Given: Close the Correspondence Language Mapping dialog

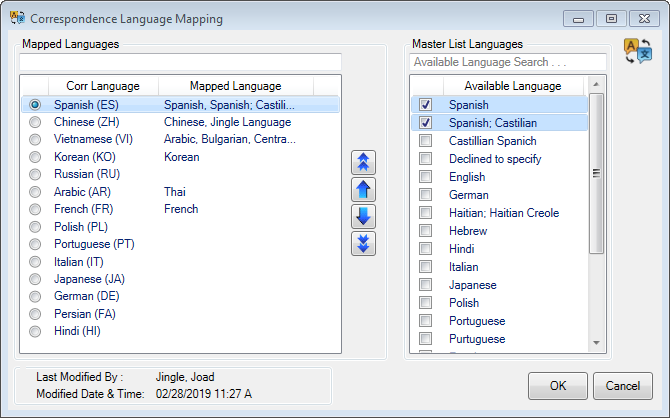Looking at the screenshot, I should 644,19.
